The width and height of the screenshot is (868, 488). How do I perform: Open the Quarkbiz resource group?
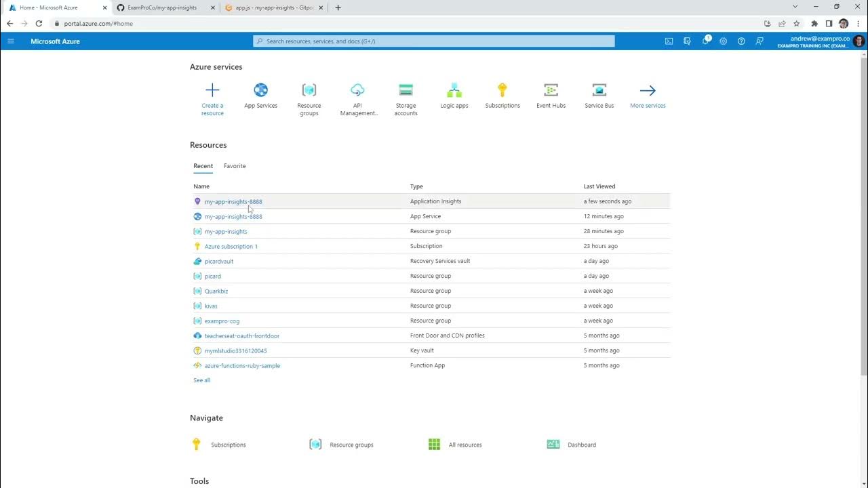pyautogui.click(x=216, y=291)
